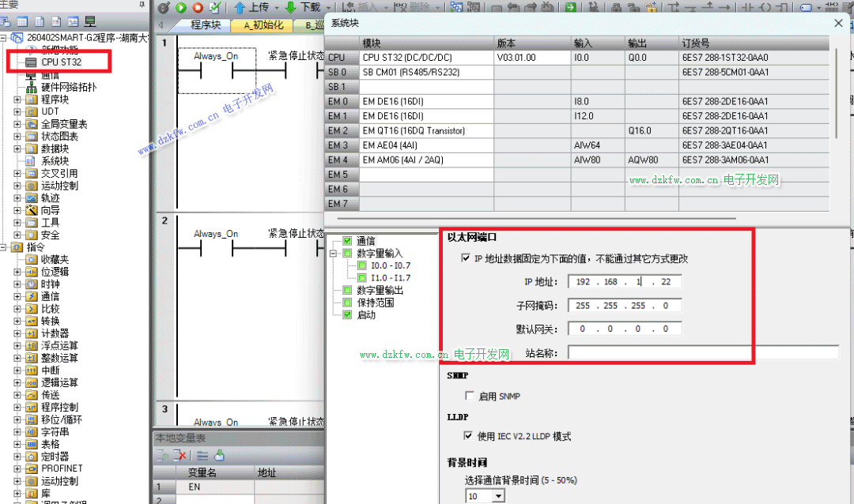Expand the 位逻辑 instruction folder
The height and width of the screenshot is (504, 854).
click(17, 272)
